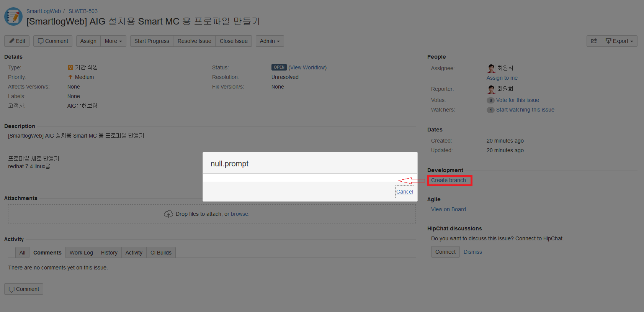Open the Work Log tab

coord(81,253)
